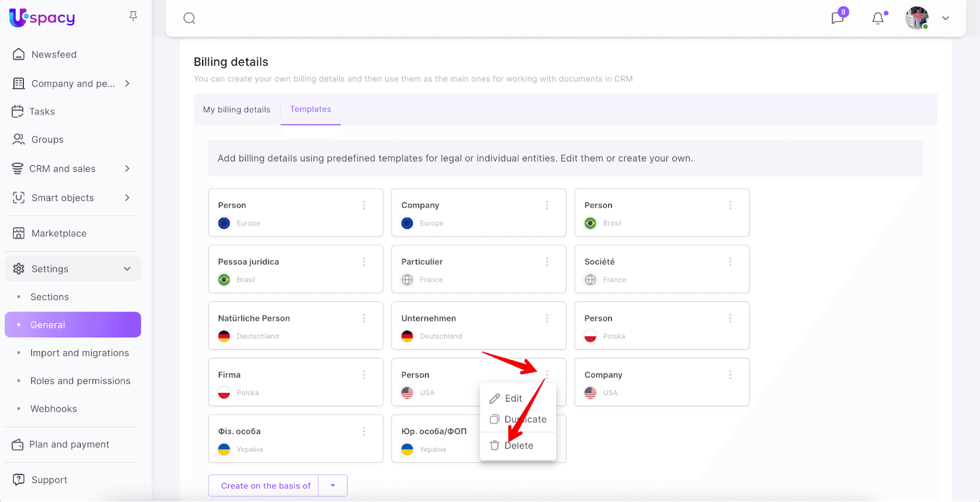Viewport: 980px width, 502px height.
Task: Open the notifications bell
Action: pyautogui.click(x=878, y=18)
